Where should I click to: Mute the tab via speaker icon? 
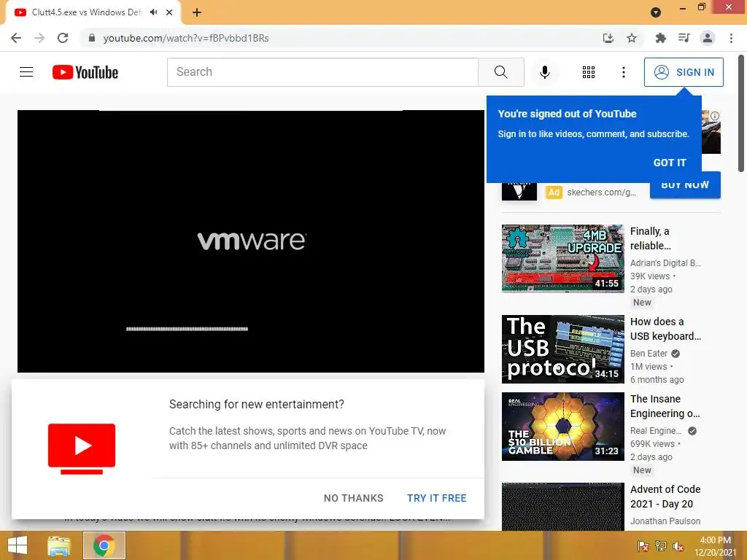click(153, 12)
